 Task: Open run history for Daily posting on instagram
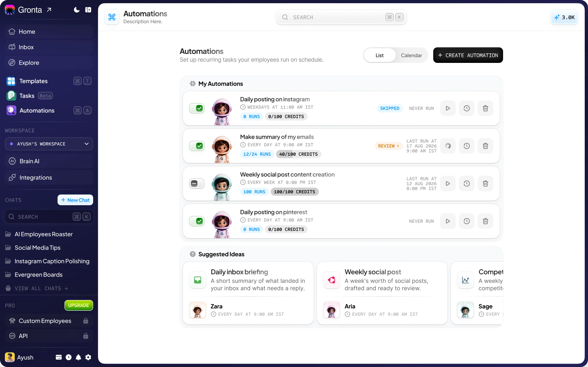click(x=467, y=108)
